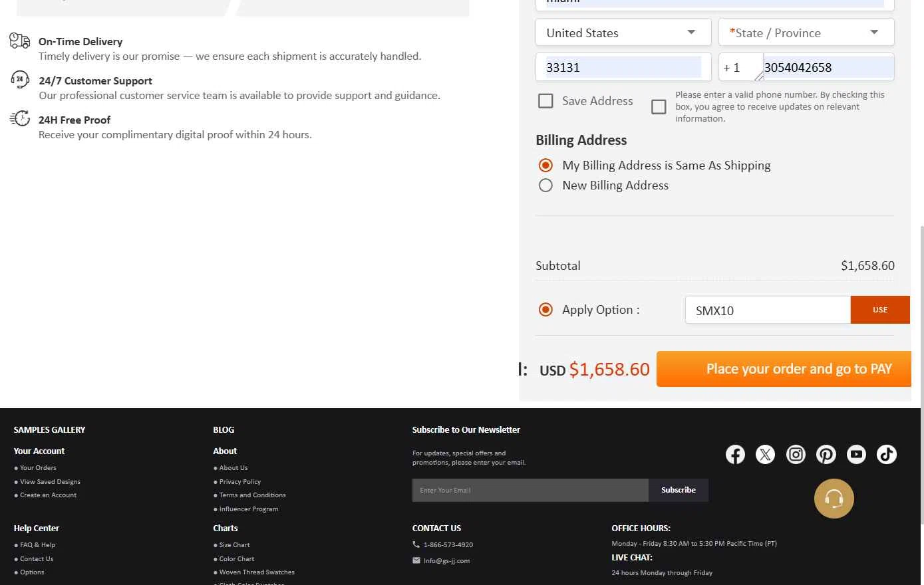Click the Subscribe to Our Newsletter heading

pyautogui.click(x=466, y=430)
